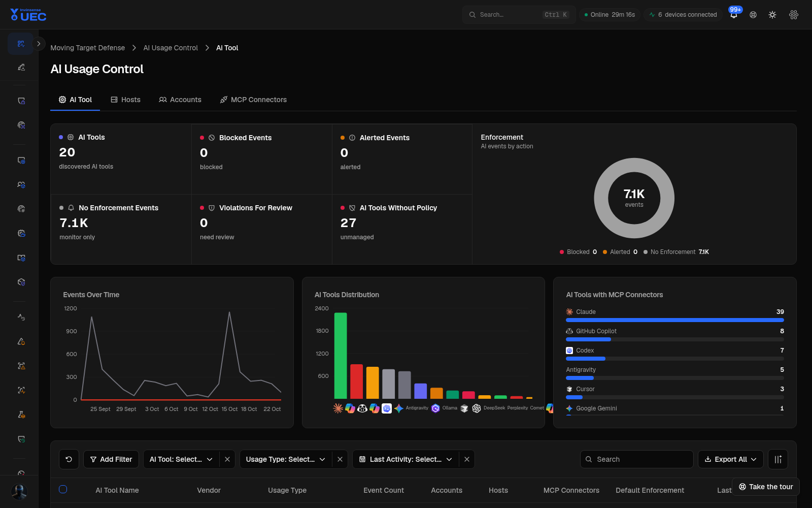Image resolution: width=812 pixels, height=508 pixels.
Task: Click the Add Filter button
Action: click(x=111, y=459)
